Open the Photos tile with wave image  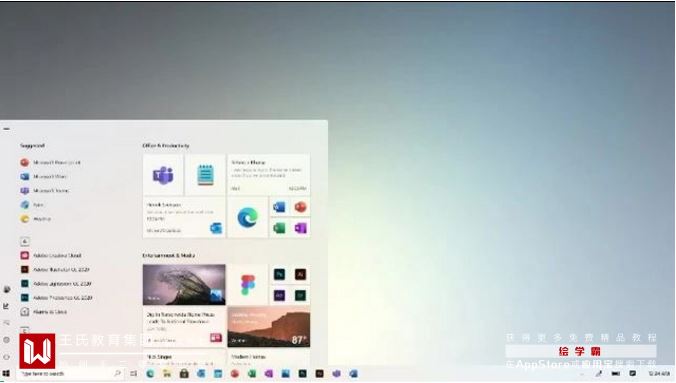[184, 284]
